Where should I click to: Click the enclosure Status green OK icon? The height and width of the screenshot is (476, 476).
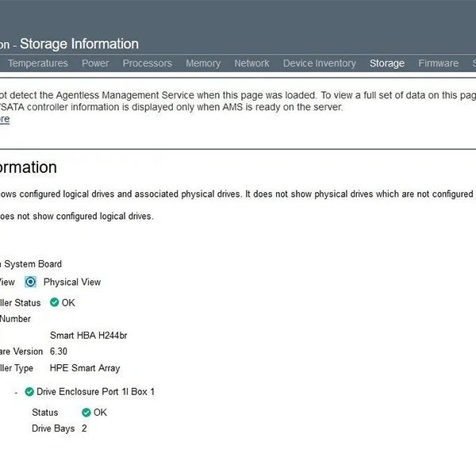[86, 413]
